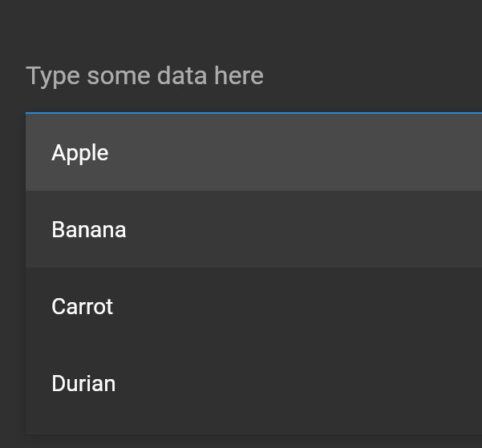The image size is (482, 448).
Task: Click the word Carrot
Action: (x=82, y=307)
